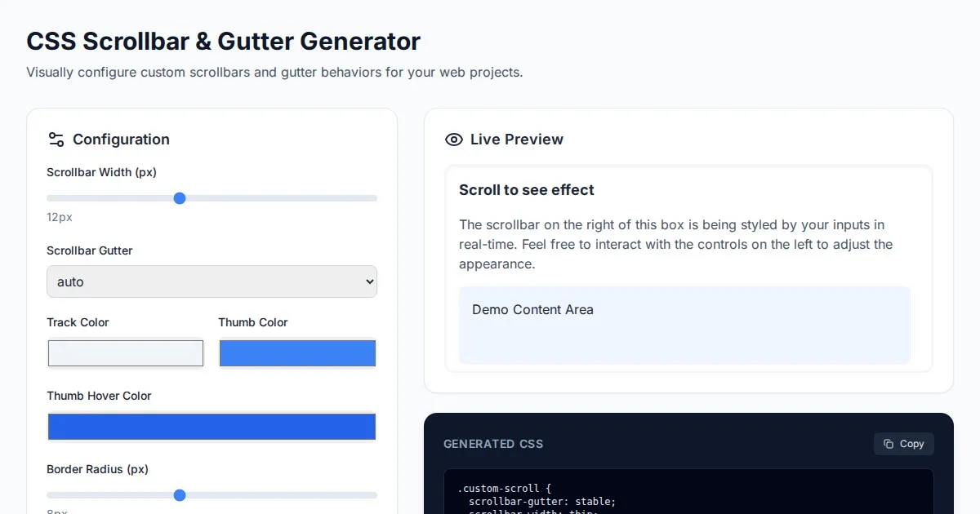980x514 pixels.
Task: Click the Live Preview eye icon
Action: [453, 140]
